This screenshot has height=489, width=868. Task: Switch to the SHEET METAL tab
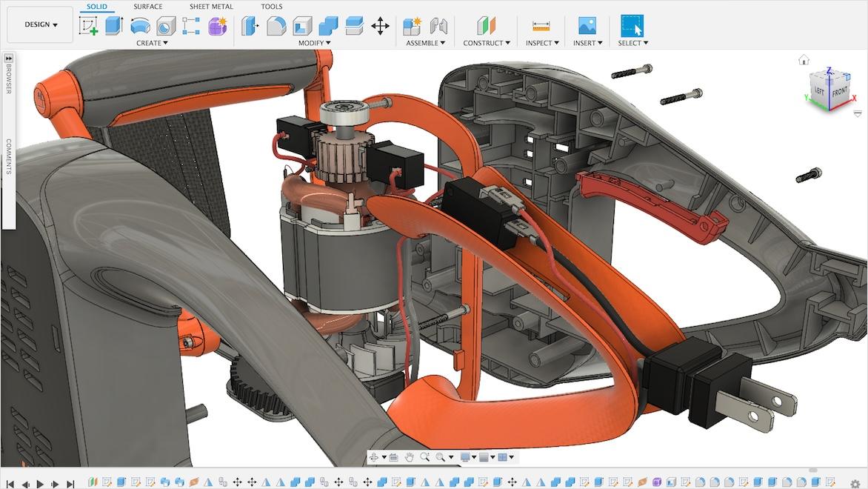(x=210, y=7)
